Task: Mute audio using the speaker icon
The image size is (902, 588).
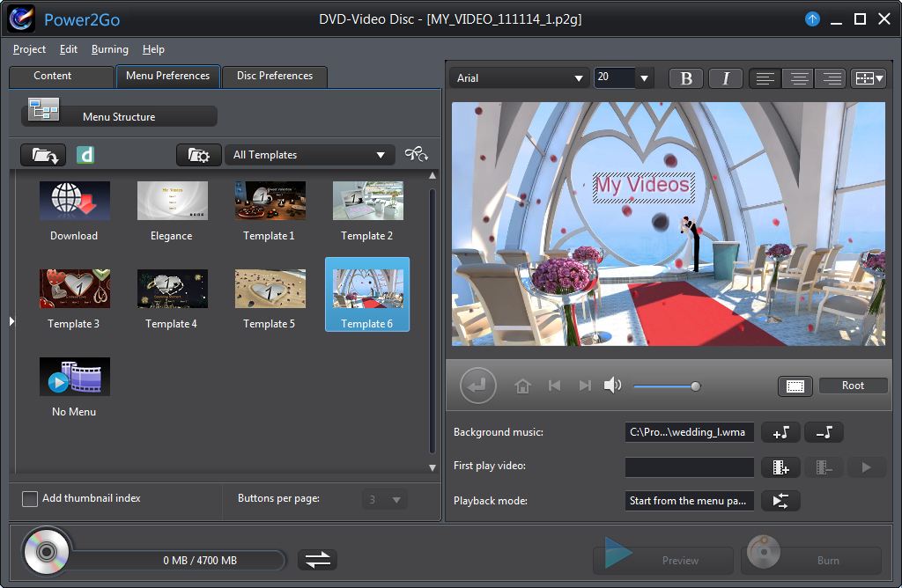Action: pos(613,386)
